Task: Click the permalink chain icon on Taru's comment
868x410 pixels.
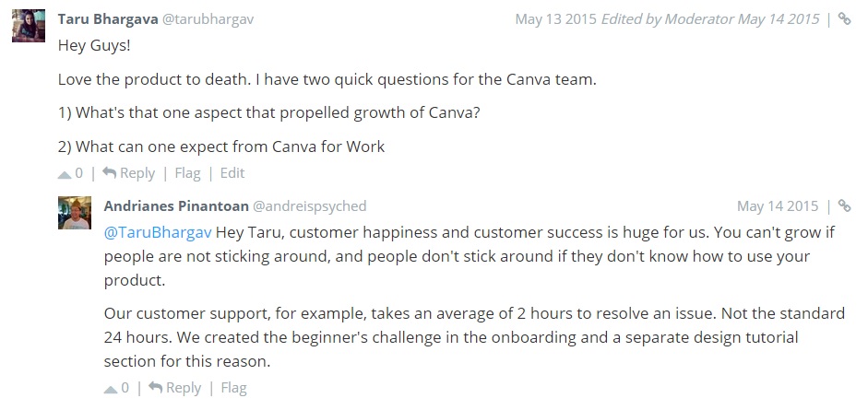Action: click(x=844, y=18)
